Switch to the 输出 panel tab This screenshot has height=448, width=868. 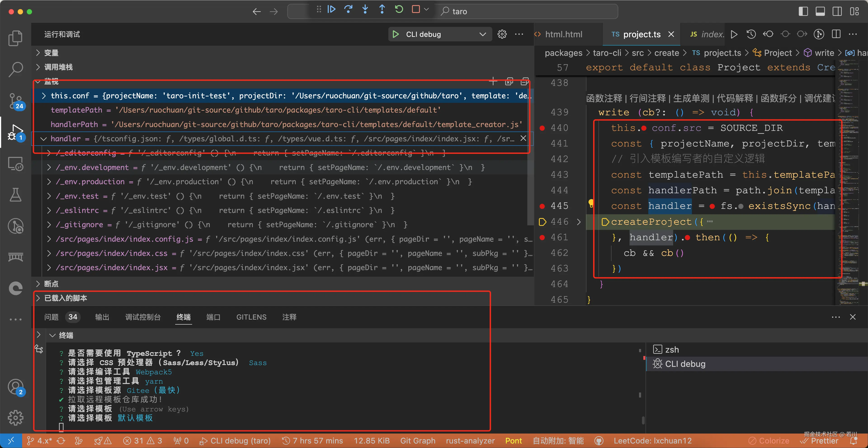click(102, 317)
